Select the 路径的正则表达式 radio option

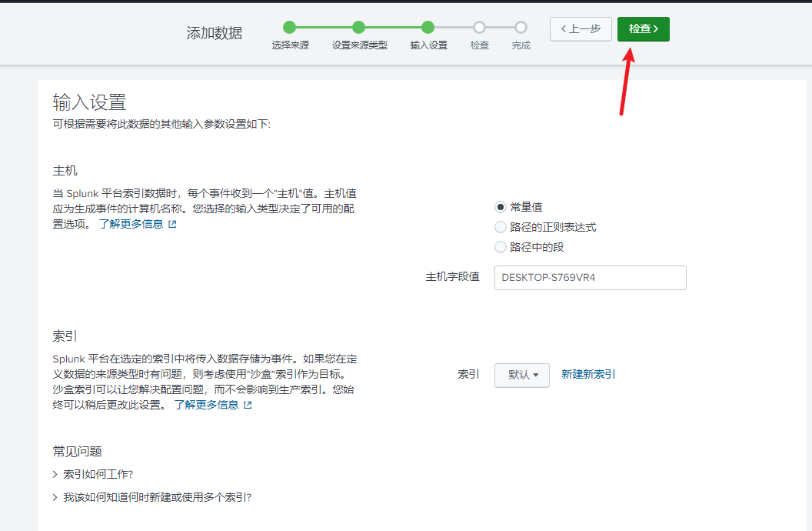pos(501,227)
